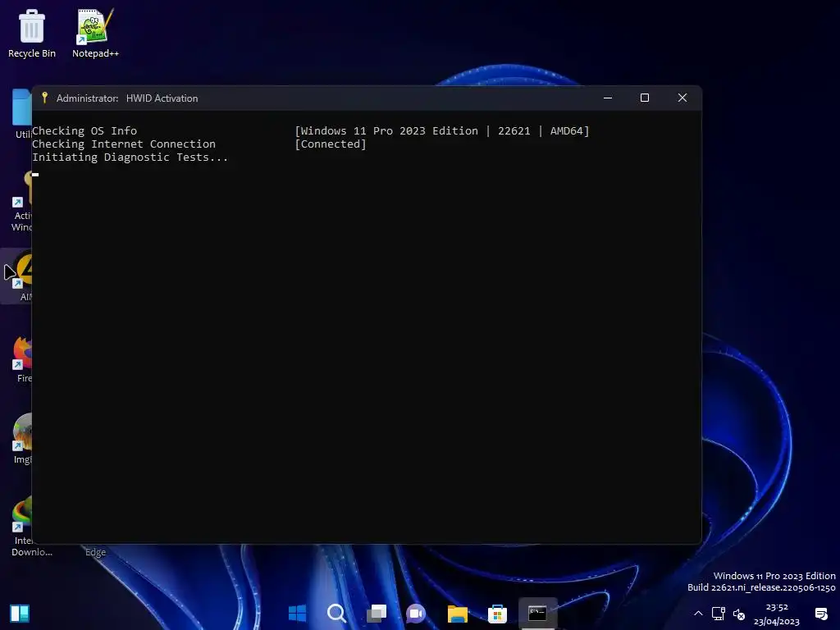Click the 'Administrator: HWID Activation' title text
Screen dimensions: 840x630
tap(127, 98)
